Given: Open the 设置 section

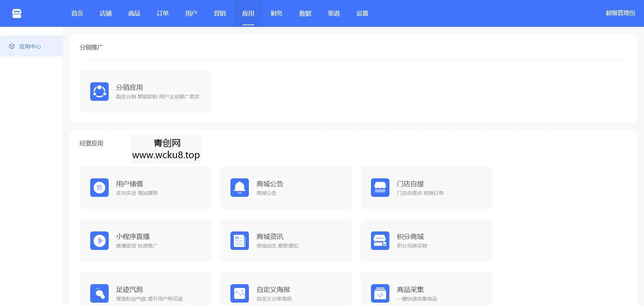Looking at the screenshot, I should click(362, 13).
